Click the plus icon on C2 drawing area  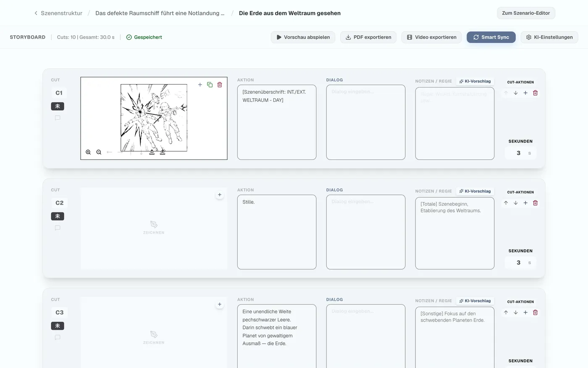[x=220, y=195]
